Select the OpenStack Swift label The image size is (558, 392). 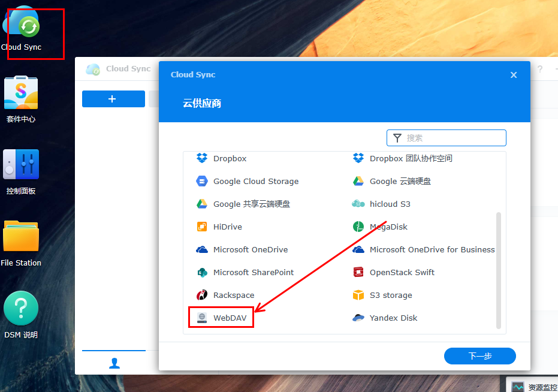402,272
